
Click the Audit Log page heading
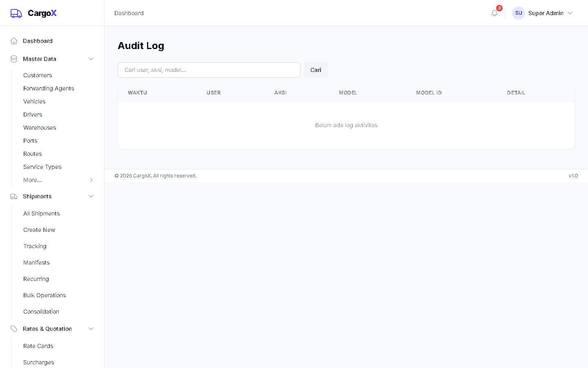tap(141, 46)
